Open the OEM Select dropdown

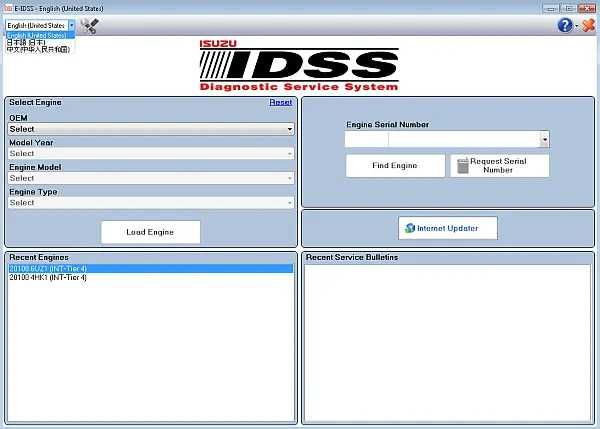pyautogui.click(x=151, y=129)
